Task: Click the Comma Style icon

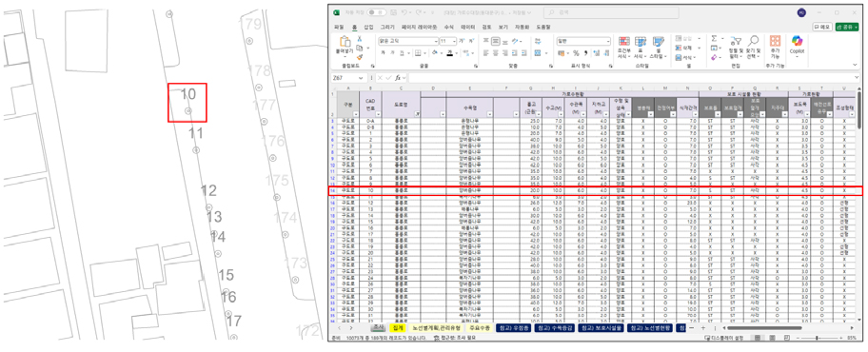Action: point(585,53)
